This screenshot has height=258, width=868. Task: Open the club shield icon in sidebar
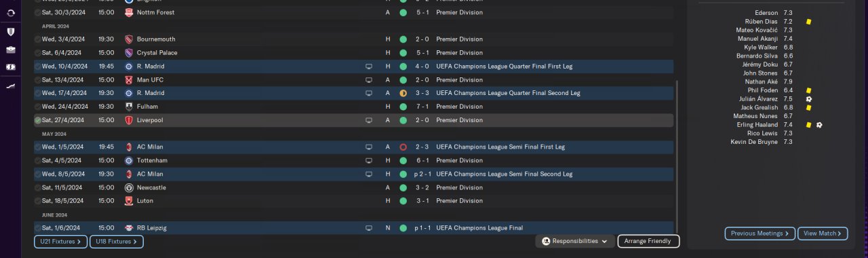(11, 32)
